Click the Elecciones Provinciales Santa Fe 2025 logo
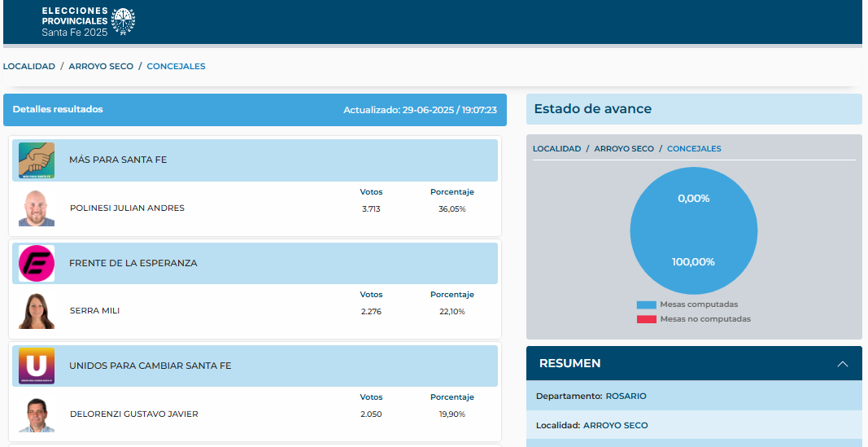868x447 pixels. tap(89, 22)
